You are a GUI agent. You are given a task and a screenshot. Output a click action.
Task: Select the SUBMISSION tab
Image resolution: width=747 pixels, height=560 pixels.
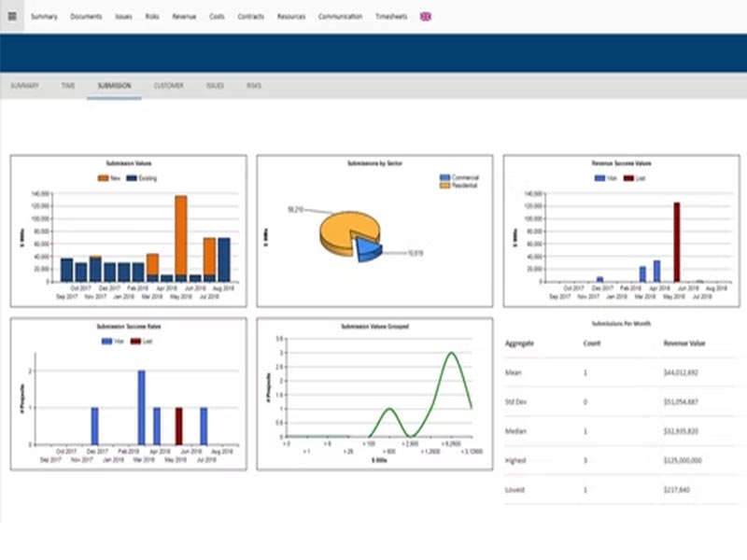point(114,86)
